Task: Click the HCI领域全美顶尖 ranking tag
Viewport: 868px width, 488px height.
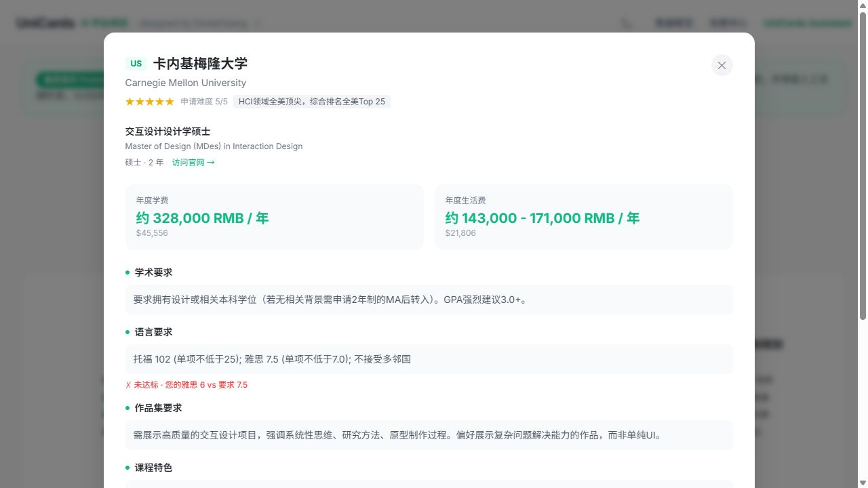Action: click(312, 102)
